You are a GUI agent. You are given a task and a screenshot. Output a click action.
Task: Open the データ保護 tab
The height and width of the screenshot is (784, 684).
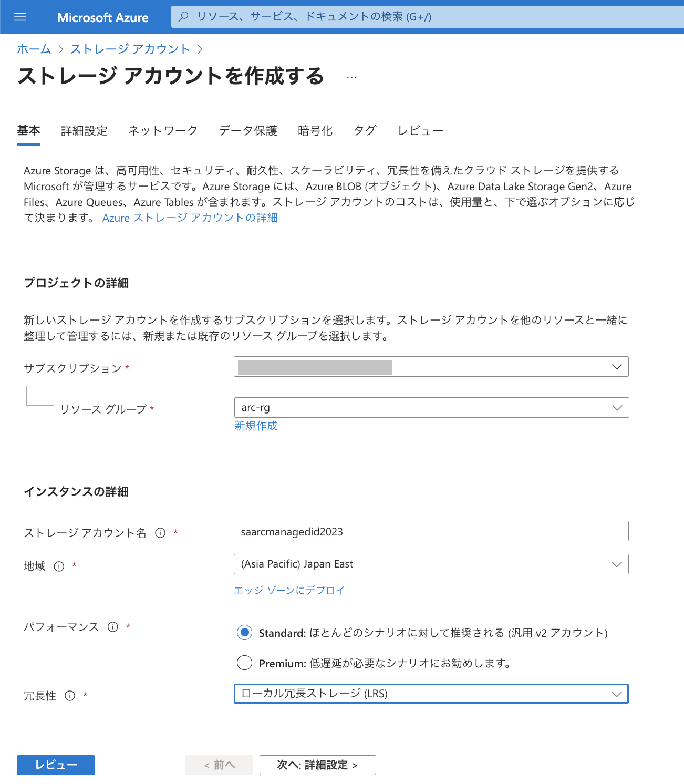coord(248,131)
